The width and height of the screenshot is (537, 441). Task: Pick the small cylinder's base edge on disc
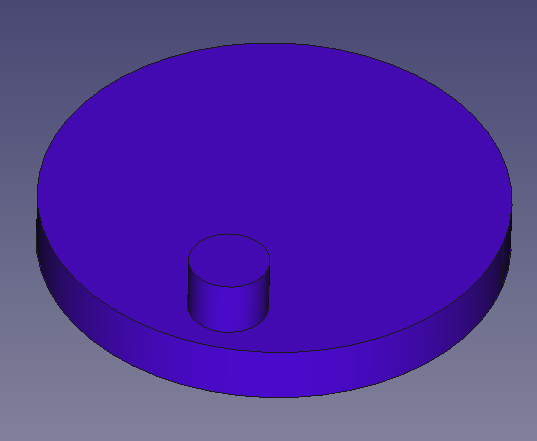coord(228,332)
